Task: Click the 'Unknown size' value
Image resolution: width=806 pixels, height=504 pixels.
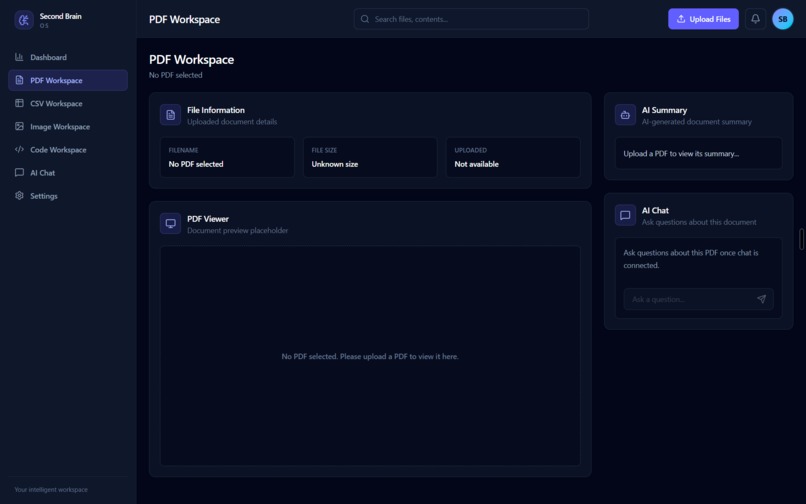Action: [x=335, y=164]
